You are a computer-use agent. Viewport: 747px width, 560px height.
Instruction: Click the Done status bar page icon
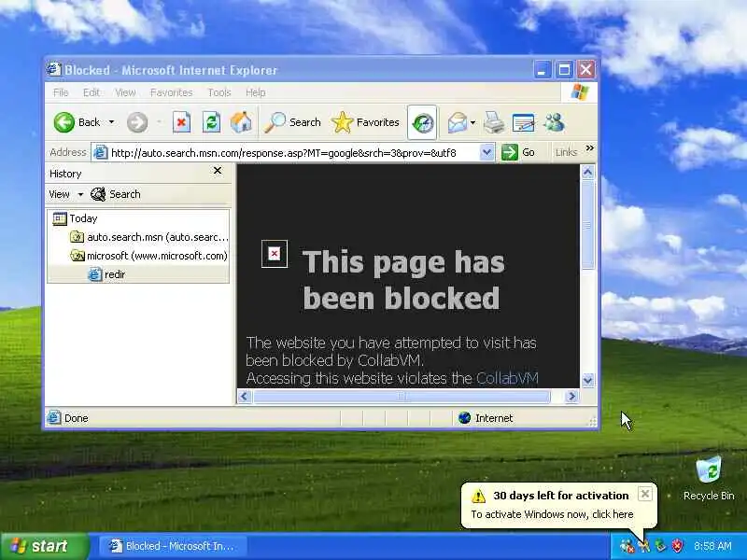pos(54,417)
